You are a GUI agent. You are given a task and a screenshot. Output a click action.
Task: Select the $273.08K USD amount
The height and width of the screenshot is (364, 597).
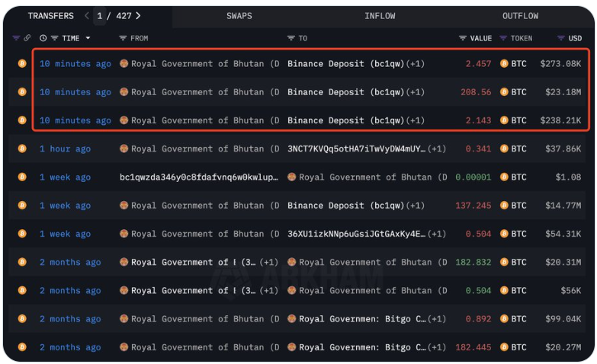pyautogui.click(x=560, y=63)
